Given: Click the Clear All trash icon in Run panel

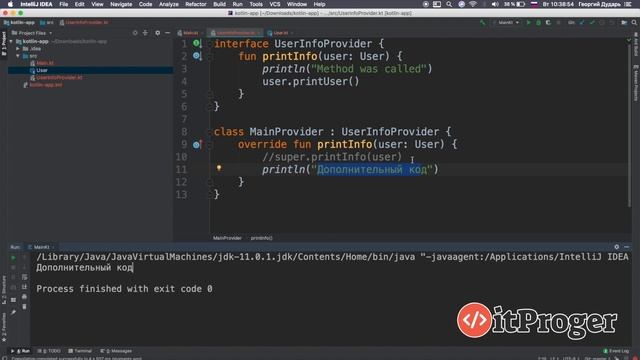Looking at the screenshot, I should pos(24,307).
